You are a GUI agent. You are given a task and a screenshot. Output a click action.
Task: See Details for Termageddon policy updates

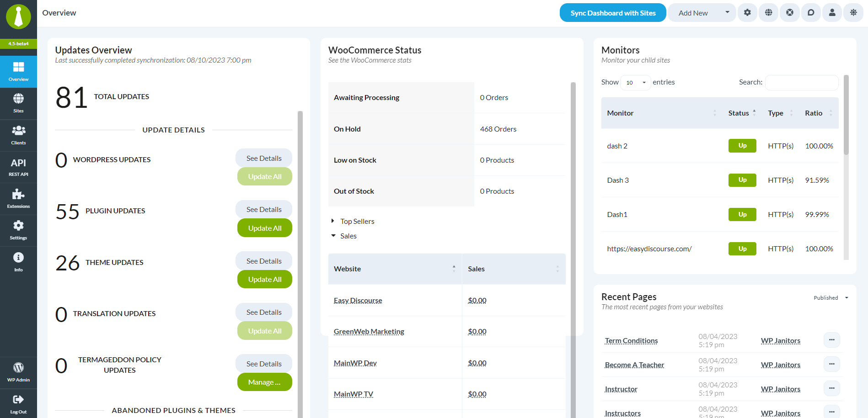coord(264,364)
